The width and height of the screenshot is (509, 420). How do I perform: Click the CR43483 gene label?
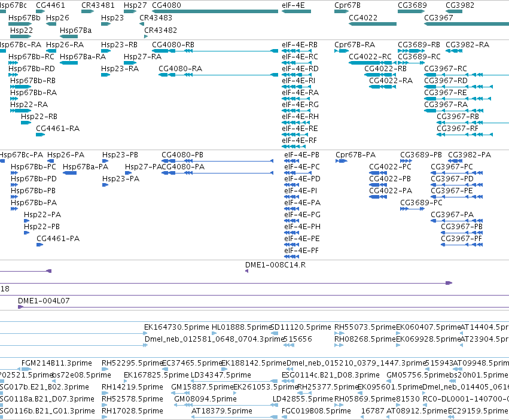(156, 17)
